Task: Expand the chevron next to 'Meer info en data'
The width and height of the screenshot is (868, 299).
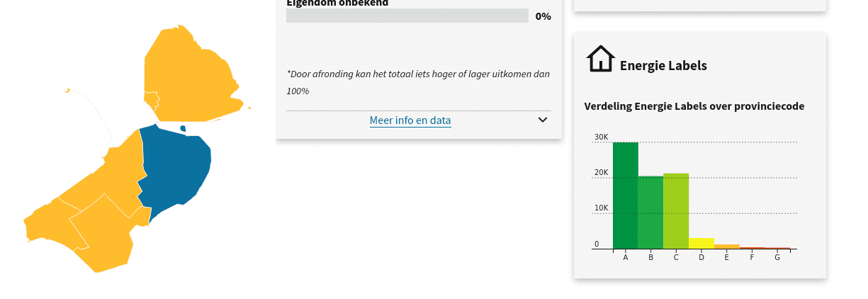Action: pos(543,120)
